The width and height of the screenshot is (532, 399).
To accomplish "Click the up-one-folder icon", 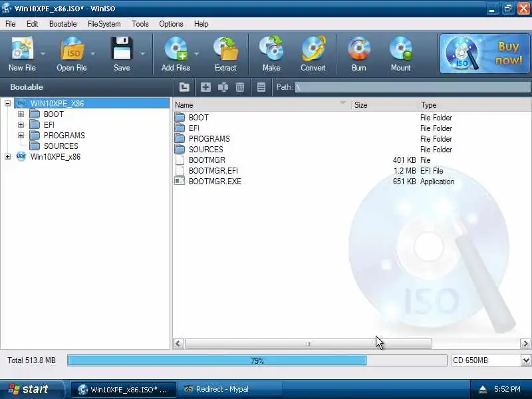I will tap(184, 87).
